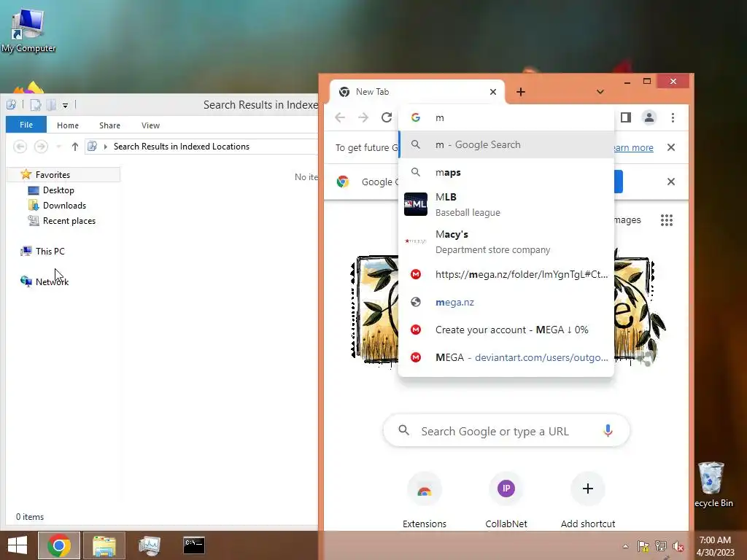Open the File tab in Explorer
Screen dimensions: 747x560
tap(26, 125)
